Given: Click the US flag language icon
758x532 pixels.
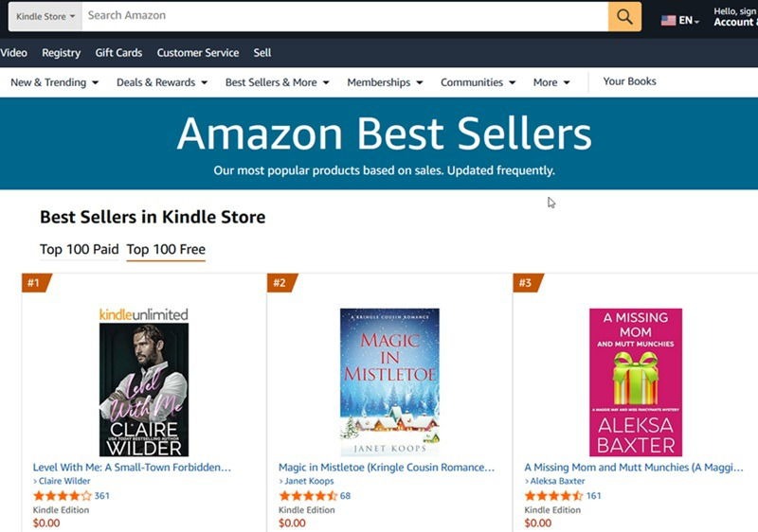Looking at the screenshot, I should coord(669,20).
